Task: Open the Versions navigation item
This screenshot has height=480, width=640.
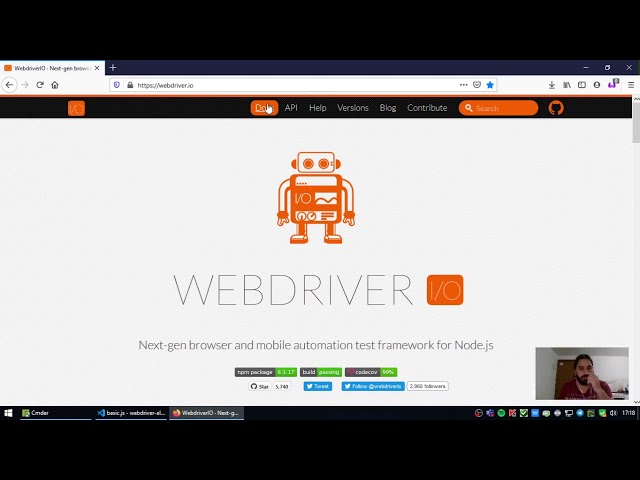Action: (x=353, y=108)
